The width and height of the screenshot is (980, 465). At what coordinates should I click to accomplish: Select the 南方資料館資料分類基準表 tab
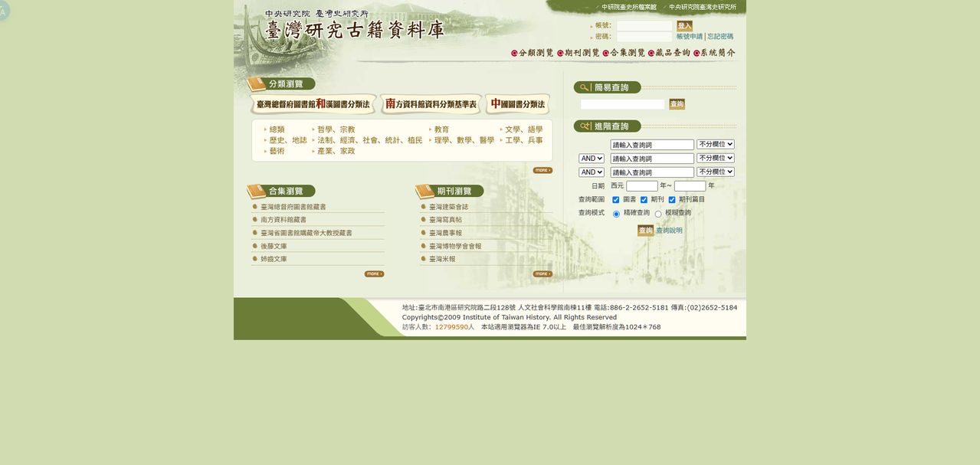pyautogui.click(x=431, y=104)
